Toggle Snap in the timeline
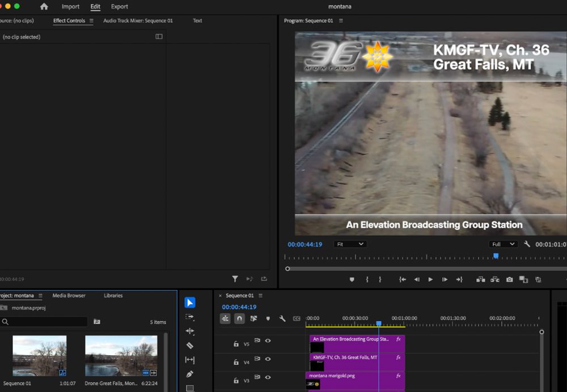Viewport: 567px width, 392px height. [239, 319]
